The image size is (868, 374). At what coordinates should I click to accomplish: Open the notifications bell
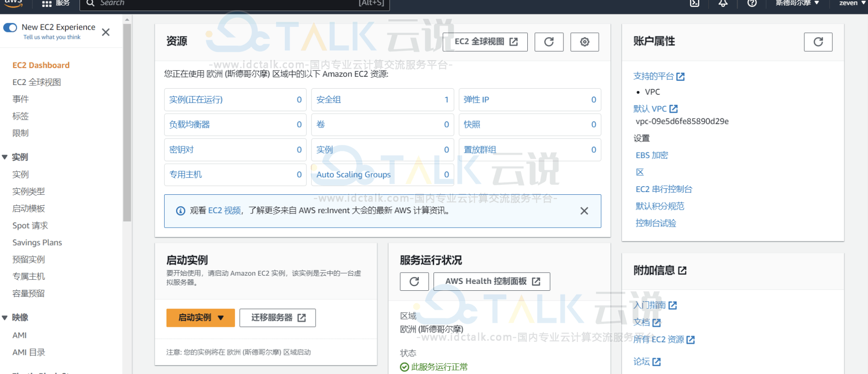(723, 3)
